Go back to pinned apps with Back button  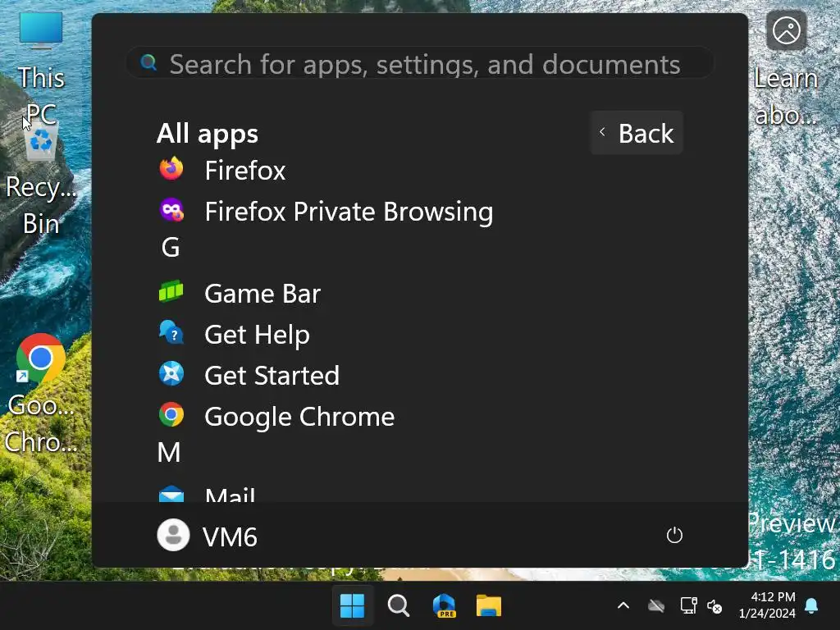(x=637, y=133)
